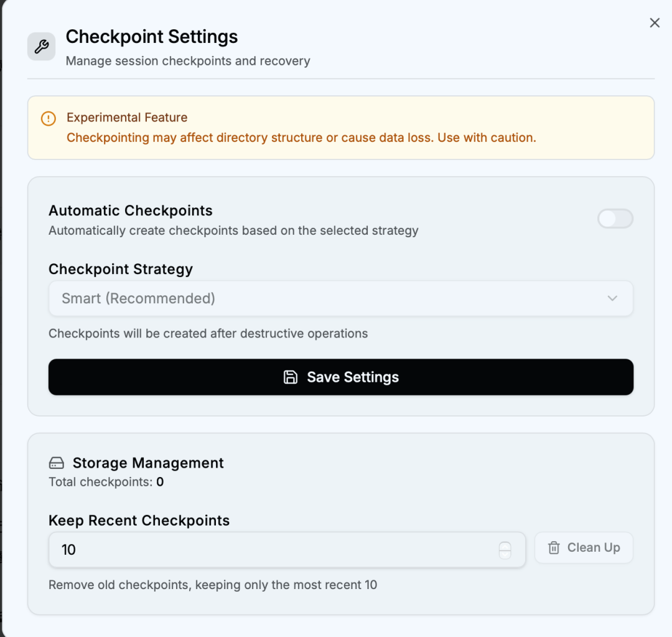Use the stepper to adjust kept checkpoints
This screenshot has height=637, width=672.
(x=504, y=550)
